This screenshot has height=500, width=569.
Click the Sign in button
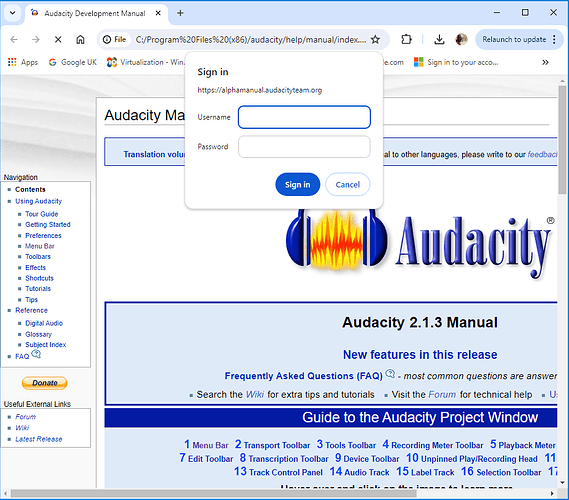pos(298,184)
